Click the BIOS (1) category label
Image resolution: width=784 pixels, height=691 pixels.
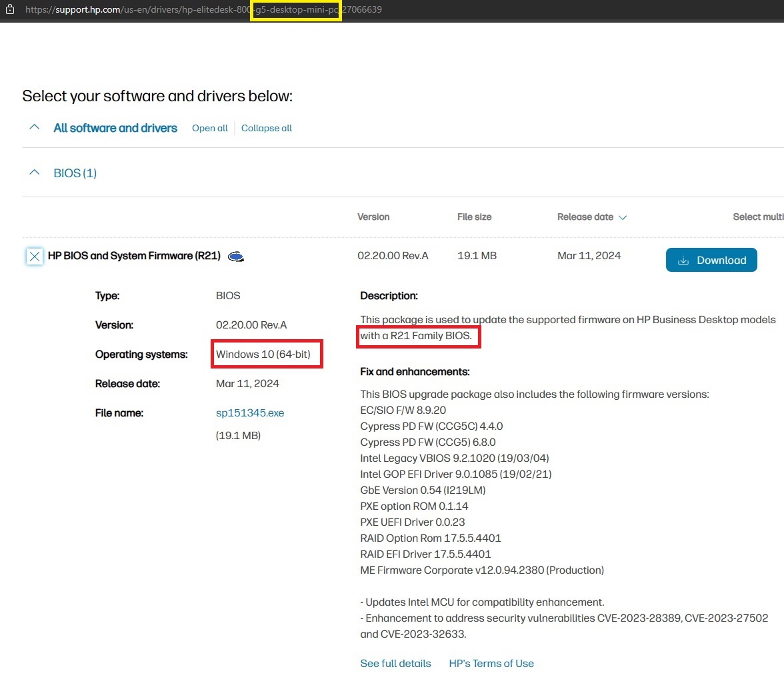(x=75, y=173)
